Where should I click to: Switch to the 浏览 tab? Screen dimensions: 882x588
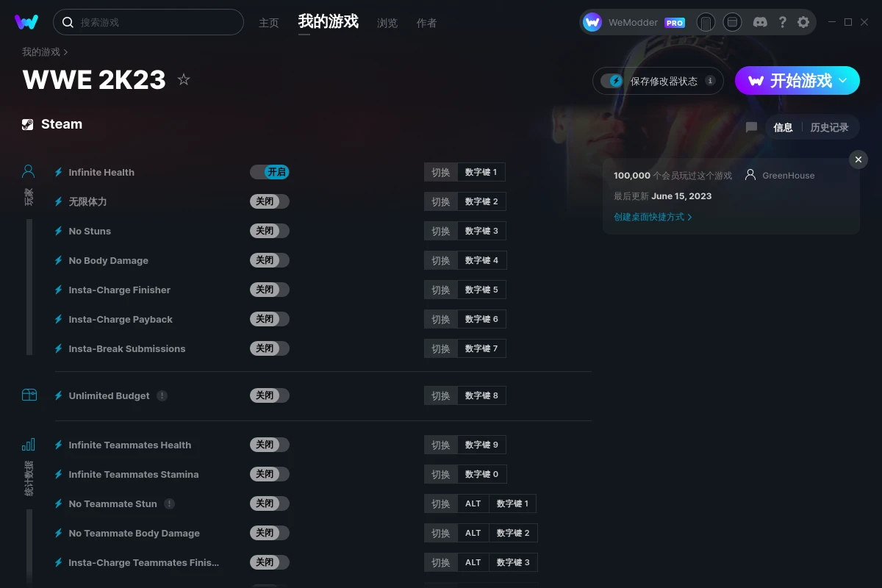pos(387,23)
